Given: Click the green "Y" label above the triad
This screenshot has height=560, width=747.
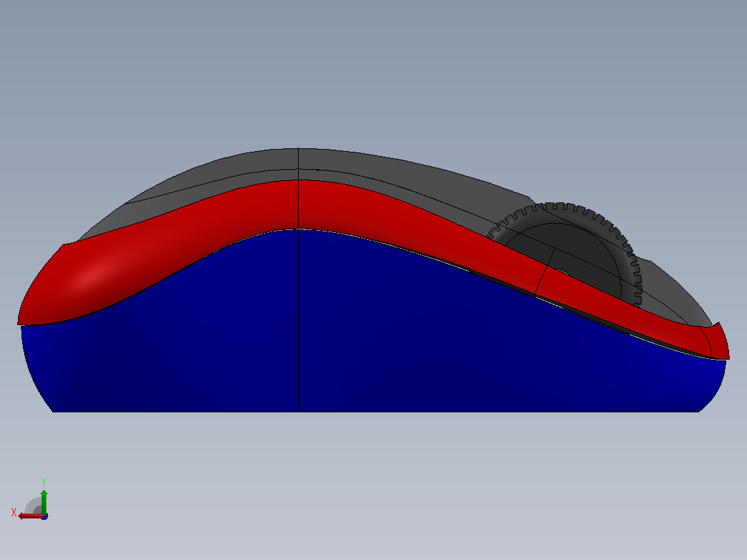Looking at the screenshot, I should (44, 482).
